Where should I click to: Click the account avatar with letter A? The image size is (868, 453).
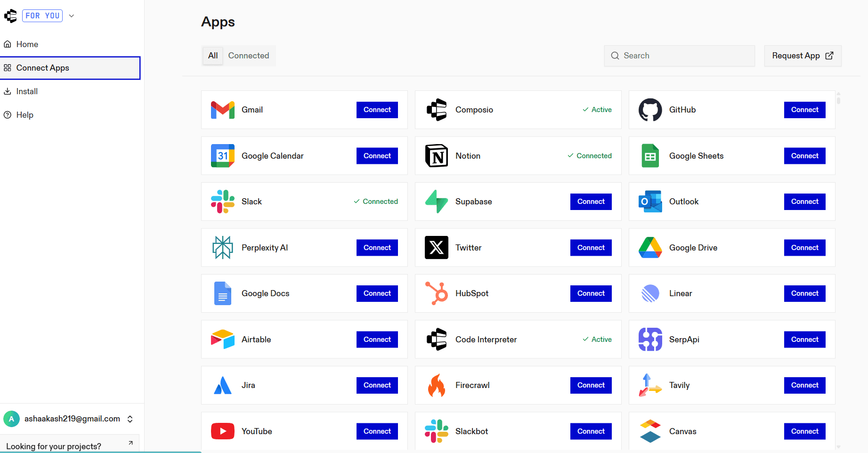coord(11,419)
